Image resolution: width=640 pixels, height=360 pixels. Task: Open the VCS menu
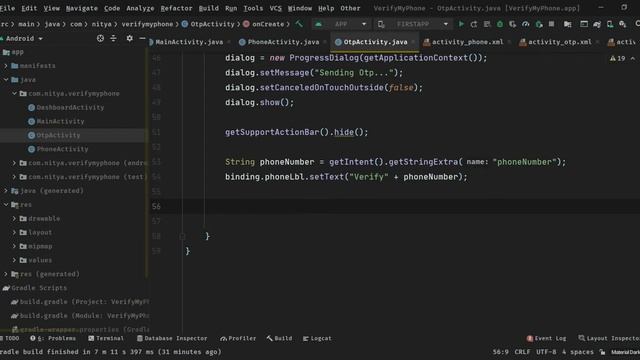(276, 8)
